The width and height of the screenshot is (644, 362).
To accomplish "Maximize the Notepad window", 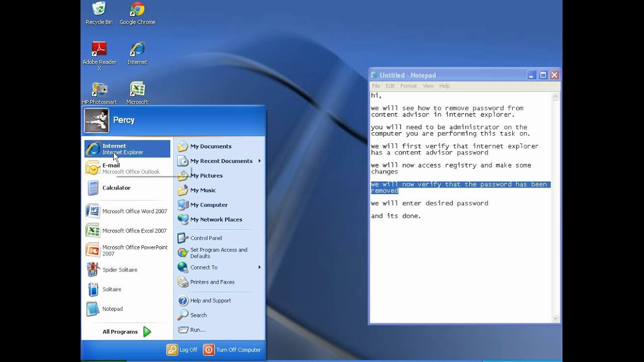I will pos(543,75).
